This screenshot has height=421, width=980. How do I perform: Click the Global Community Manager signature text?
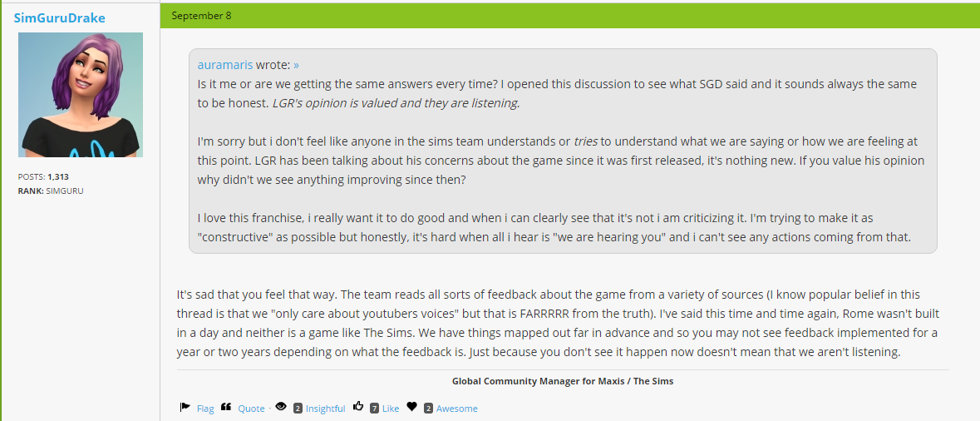click(x=562, y=381)
